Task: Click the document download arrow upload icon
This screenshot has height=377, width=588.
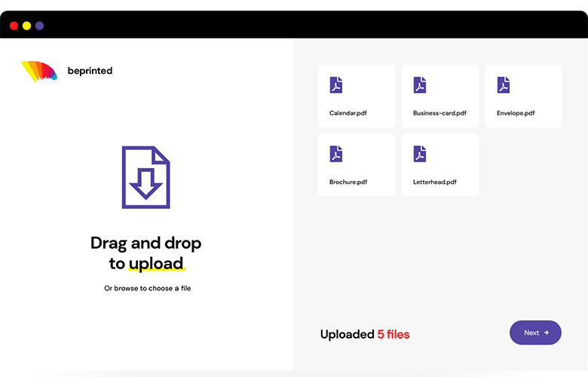Action: click(x=146, y=177)
